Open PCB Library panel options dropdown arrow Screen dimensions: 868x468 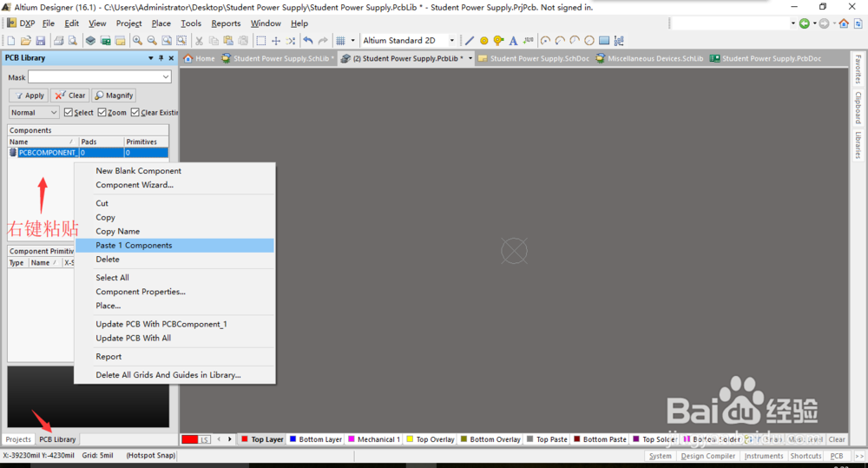point(150,57)
